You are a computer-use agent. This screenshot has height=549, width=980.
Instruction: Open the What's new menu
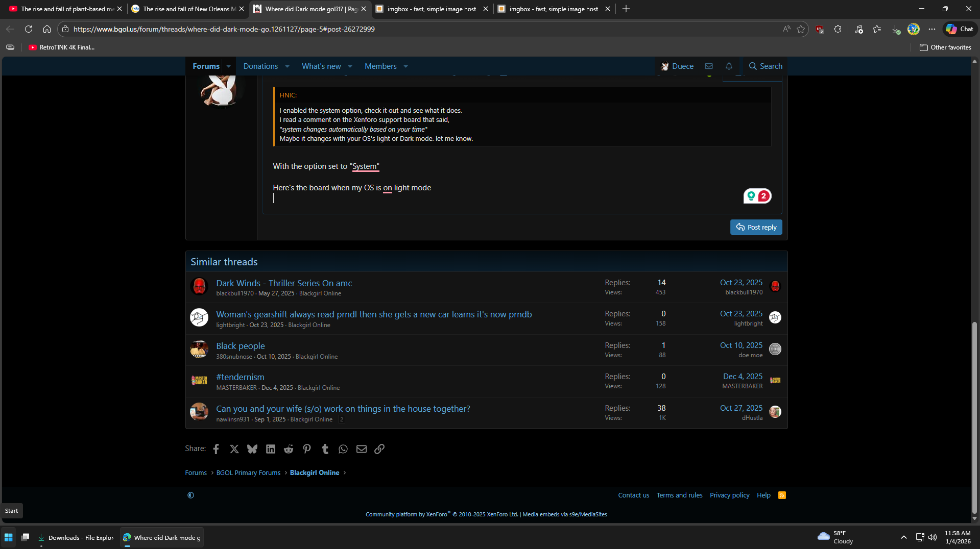click(321, 66)
